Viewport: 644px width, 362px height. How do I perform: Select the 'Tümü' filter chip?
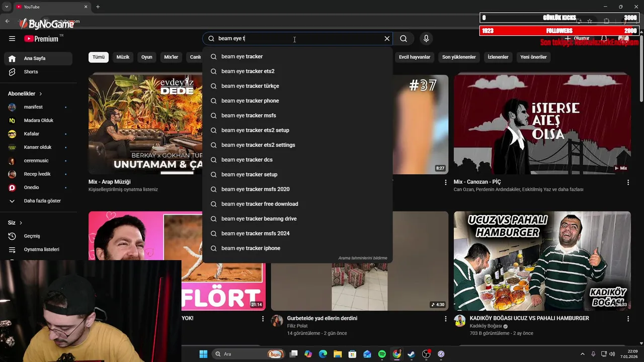tap(99, 57)
